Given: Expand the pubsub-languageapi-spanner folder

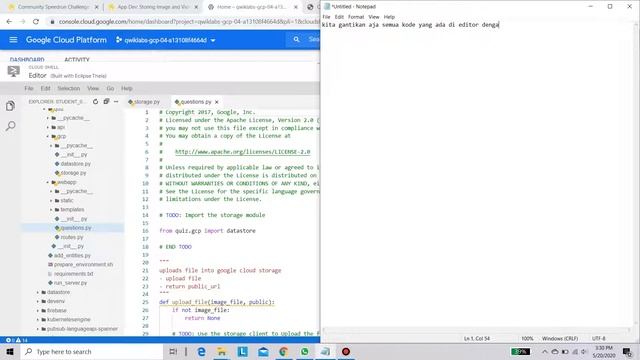Looking at the screenshot, I should point(38,329).
